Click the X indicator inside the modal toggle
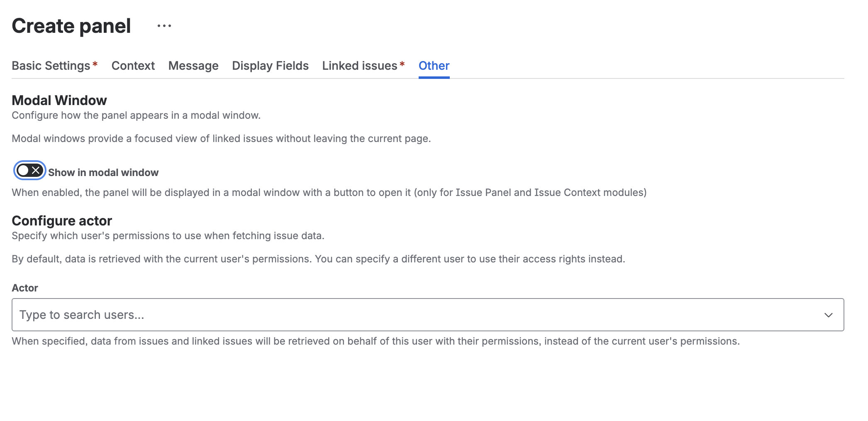The height and width of the screenshot is (421, 868). (x=35, y=170)
